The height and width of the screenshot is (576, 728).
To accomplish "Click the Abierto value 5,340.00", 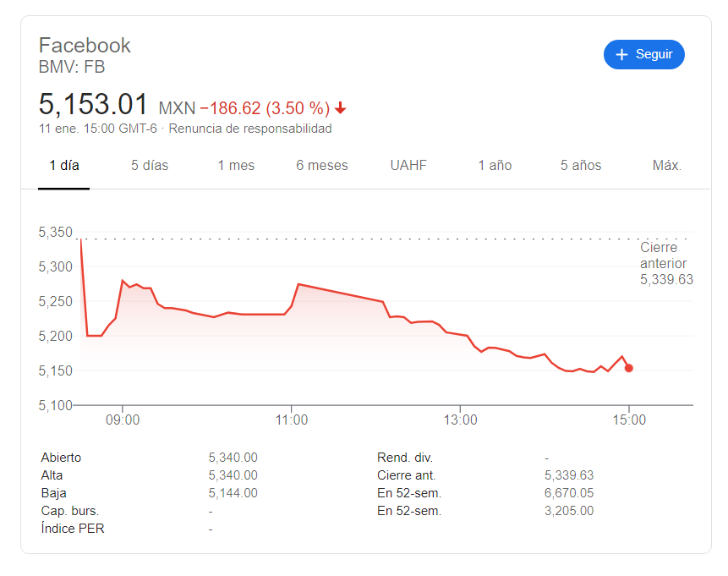I will (233, 458).
